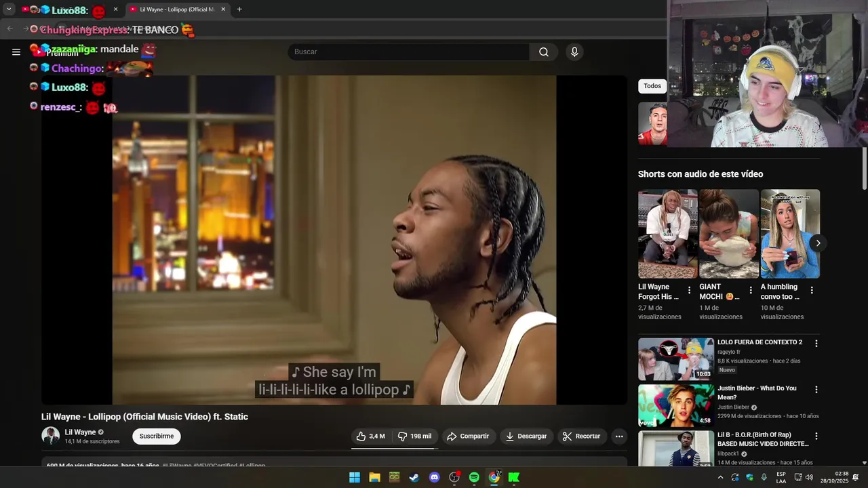Open options for Lil Wayne Forgot short
868x488 pixels.
click(x=689, y=290)
